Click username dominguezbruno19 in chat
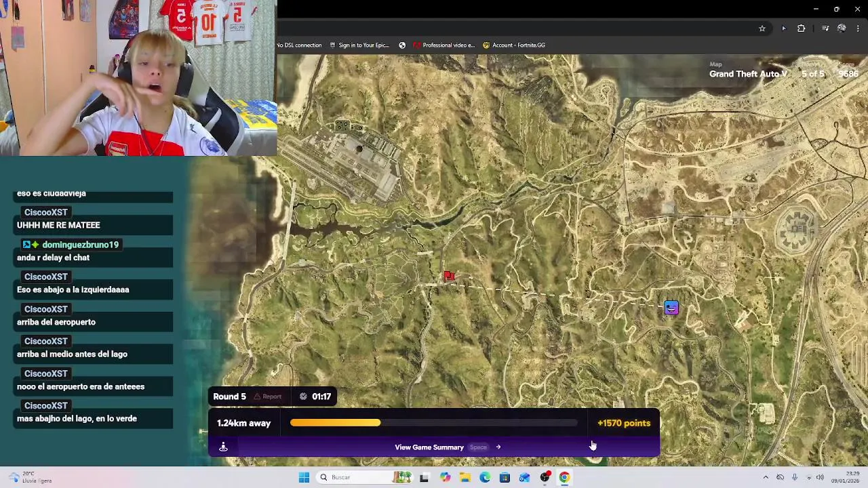 tap(80, 245)
